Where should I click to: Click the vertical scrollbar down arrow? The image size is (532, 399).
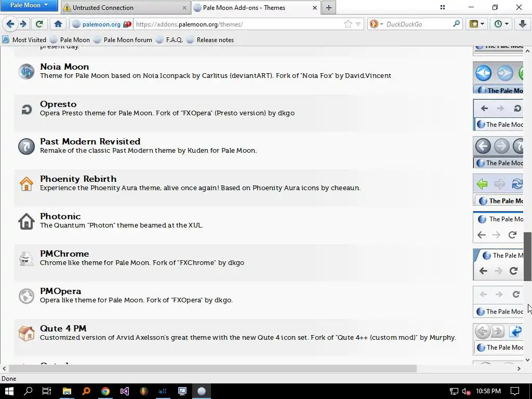[x=528, y=360]
